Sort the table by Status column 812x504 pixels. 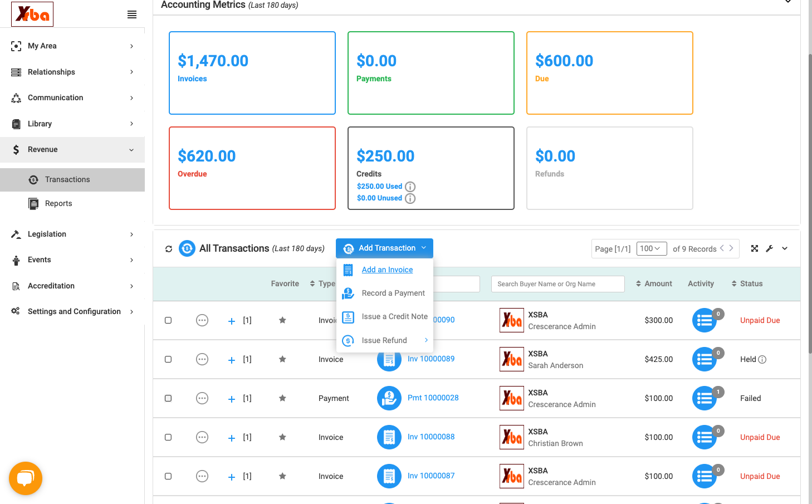(x=747, y=283)
